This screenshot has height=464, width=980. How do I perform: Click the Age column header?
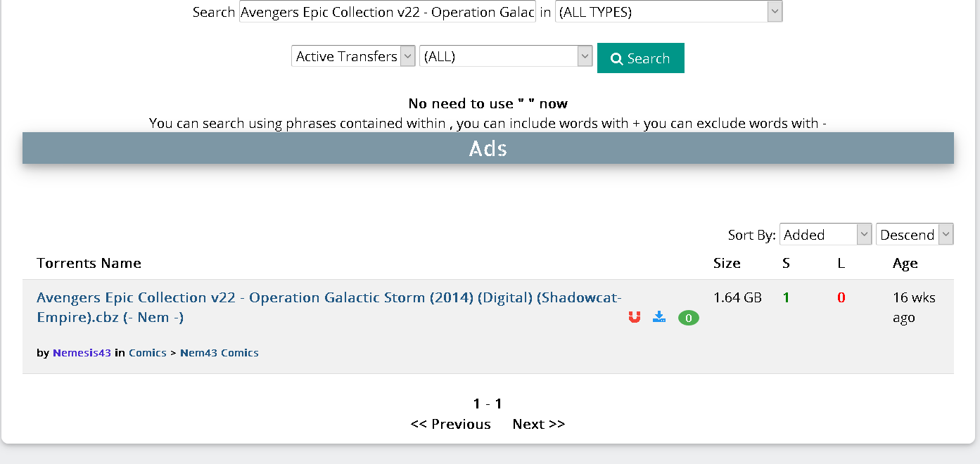coord(905,264)
